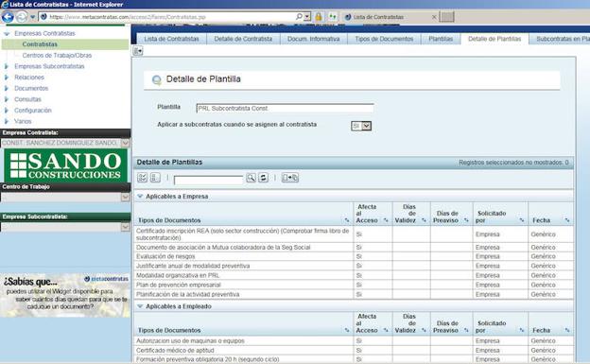
Task: Open a new blank browser tab
Action: coord(447,17)
